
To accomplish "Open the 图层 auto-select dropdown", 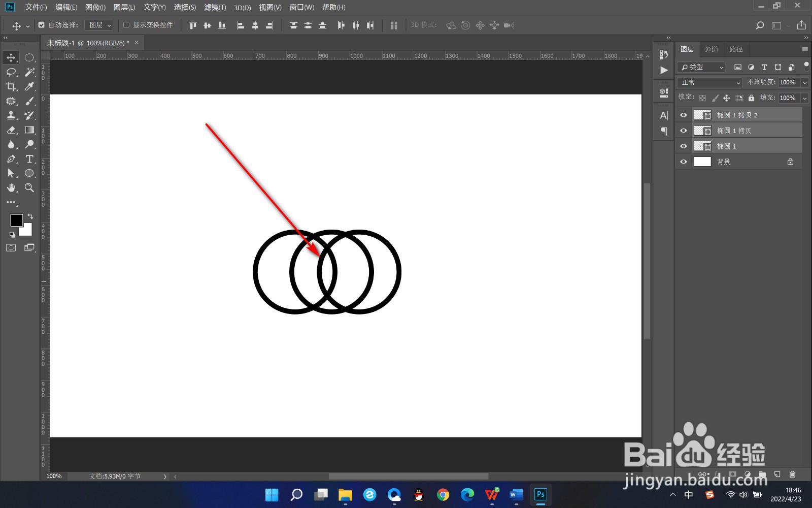I will pos(98,25).
